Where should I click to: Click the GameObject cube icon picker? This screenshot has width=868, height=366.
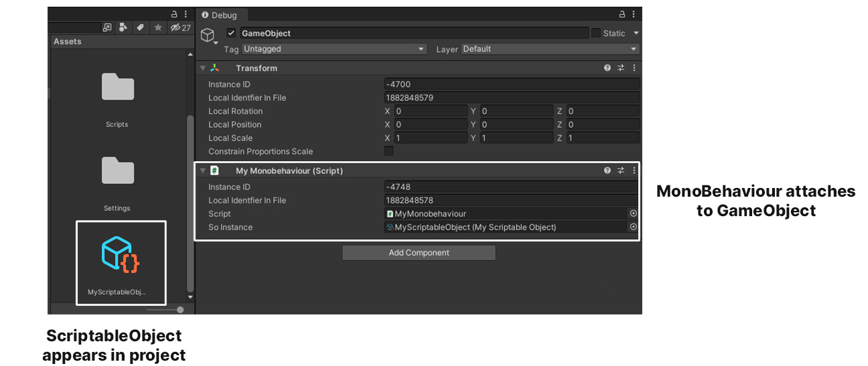point(208,35)
